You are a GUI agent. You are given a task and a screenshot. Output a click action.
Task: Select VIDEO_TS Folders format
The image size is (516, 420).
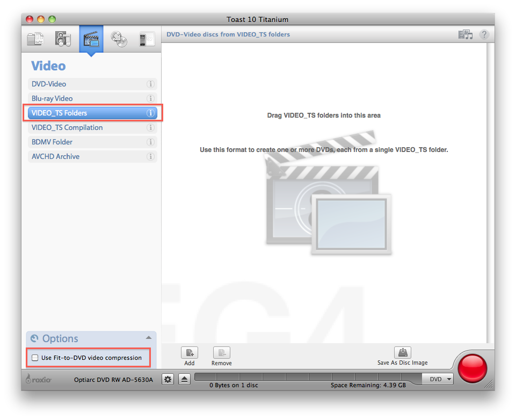coord(92,113)
